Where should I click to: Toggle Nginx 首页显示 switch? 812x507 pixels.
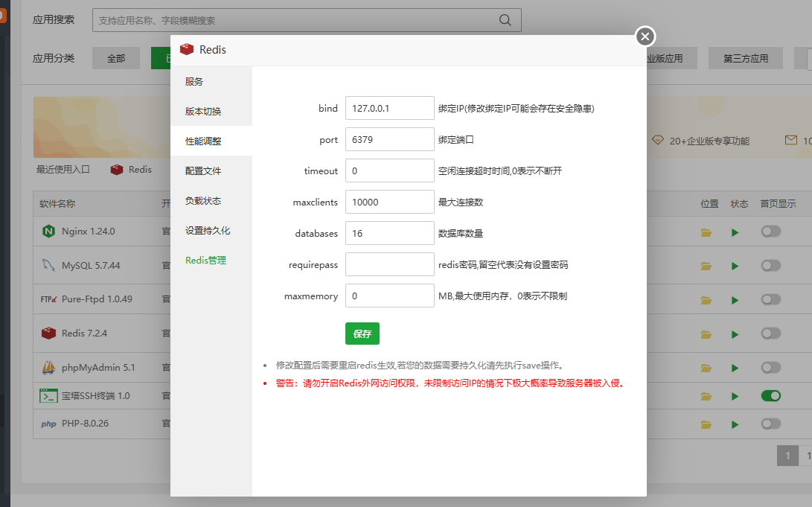[x=771, y=232]
